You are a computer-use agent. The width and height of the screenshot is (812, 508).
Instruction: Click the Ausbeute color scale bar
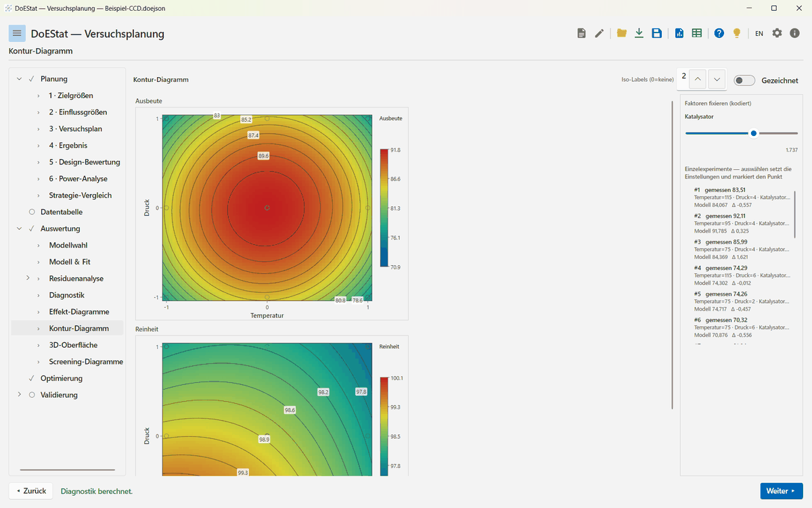click(384, 208)
